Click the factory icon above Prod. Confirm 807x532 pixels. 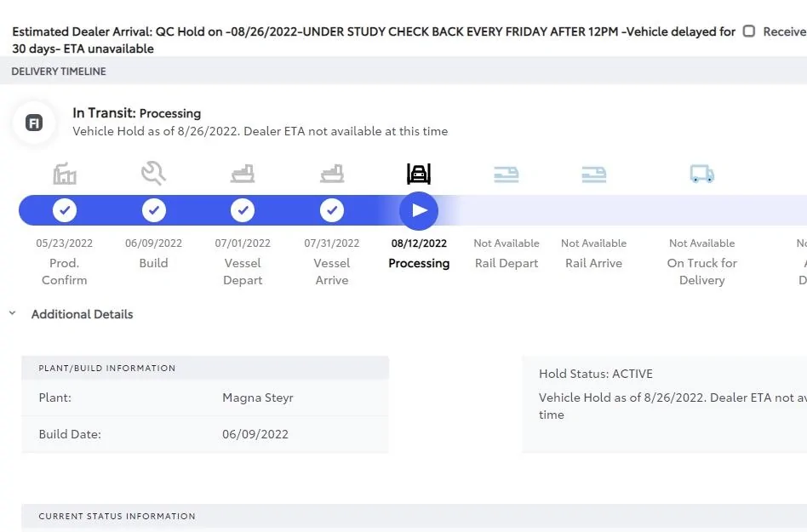pyautogui.click(x=65, y=174)
